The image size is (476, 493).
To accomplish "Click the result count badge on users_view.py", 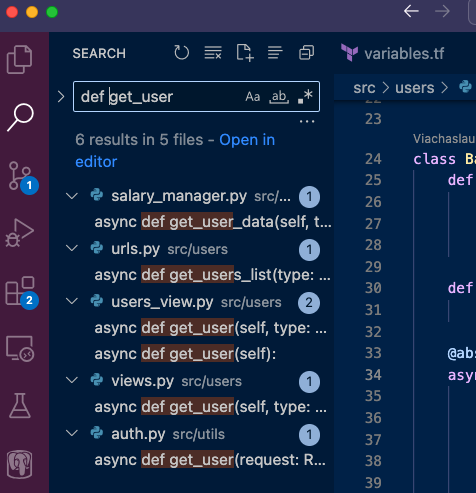I will 309,303.
